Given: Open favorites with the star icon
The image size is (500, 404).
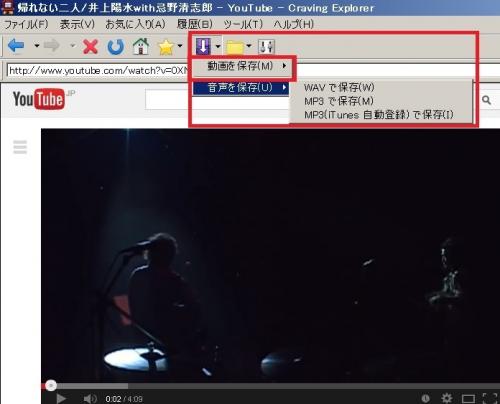Looking at the screenshot, I should (166, 47).
